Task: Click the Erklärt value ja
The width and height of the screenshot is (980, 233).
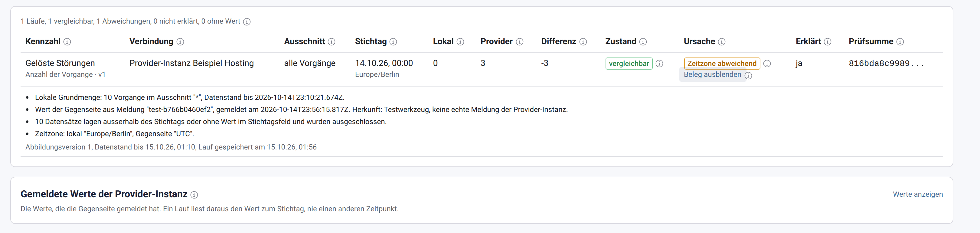Action: coord(799,63)
